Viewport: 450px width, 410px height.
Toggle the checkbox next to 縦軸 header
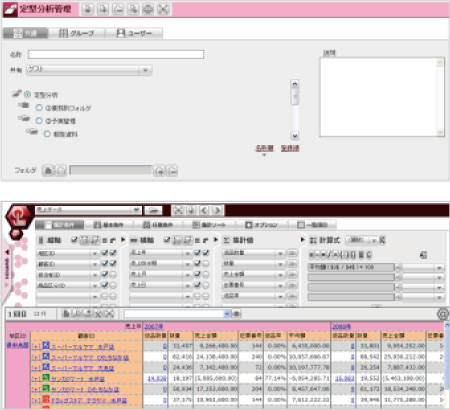[x=74, y=240]
